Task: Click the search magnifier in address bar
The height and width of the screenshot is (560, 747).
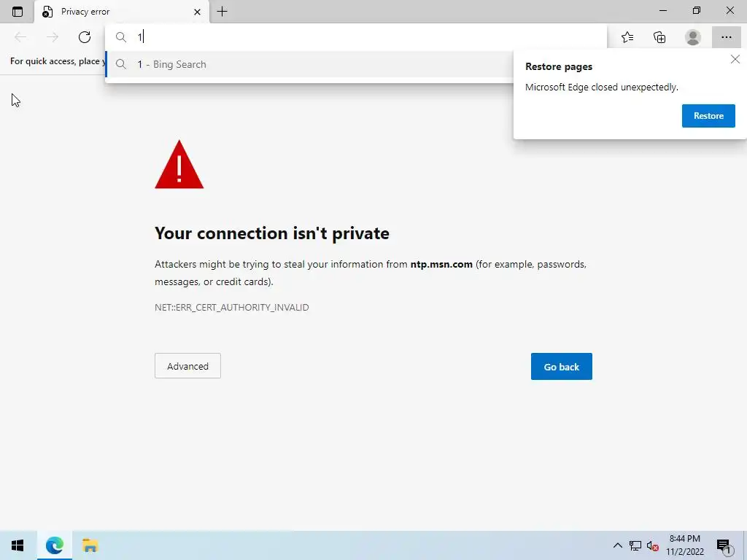Action: pos(121,37)
